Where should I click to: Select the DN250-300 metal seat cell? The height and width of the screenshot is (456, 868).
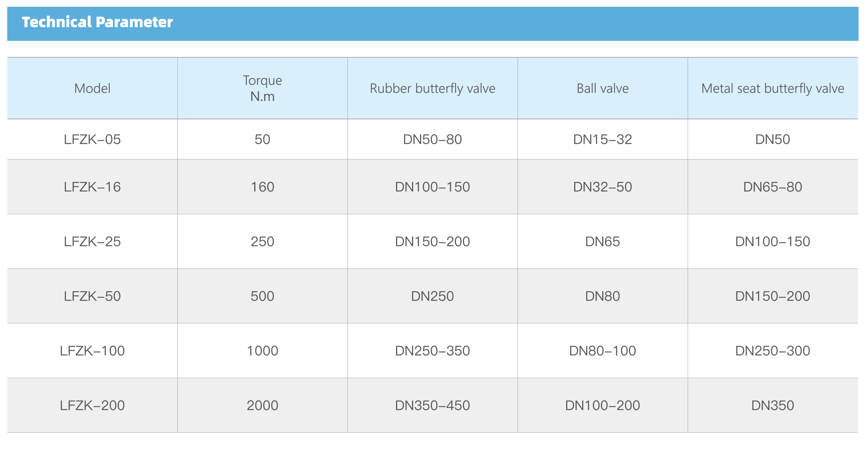point(773,351)
